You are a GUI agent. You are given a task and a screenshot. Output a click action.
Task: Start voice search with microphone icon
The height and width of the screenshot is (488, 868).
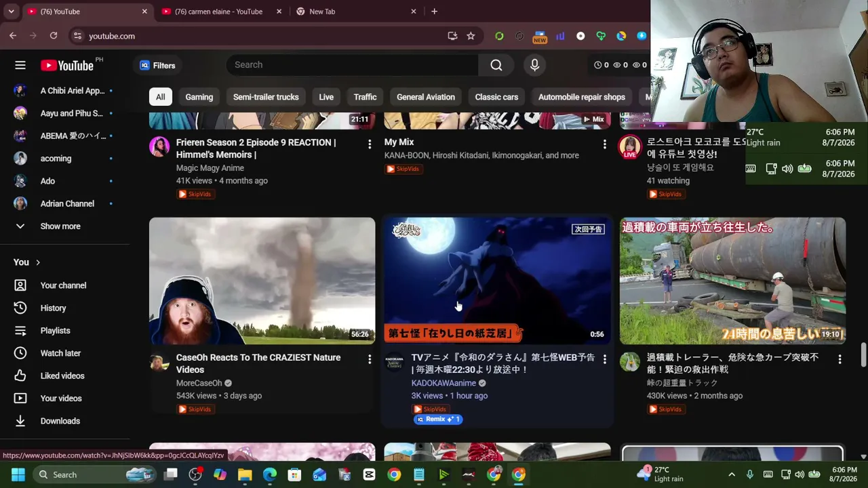(x=534, y=65)
